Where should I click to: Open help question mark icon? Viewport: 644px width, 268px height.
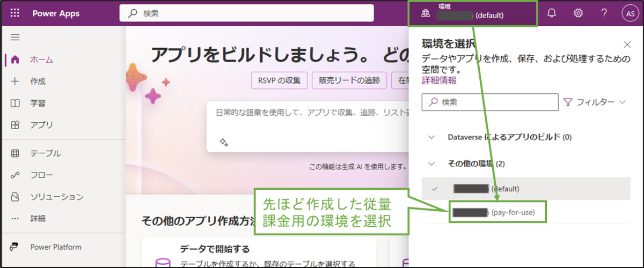click(x=604, y=13)
